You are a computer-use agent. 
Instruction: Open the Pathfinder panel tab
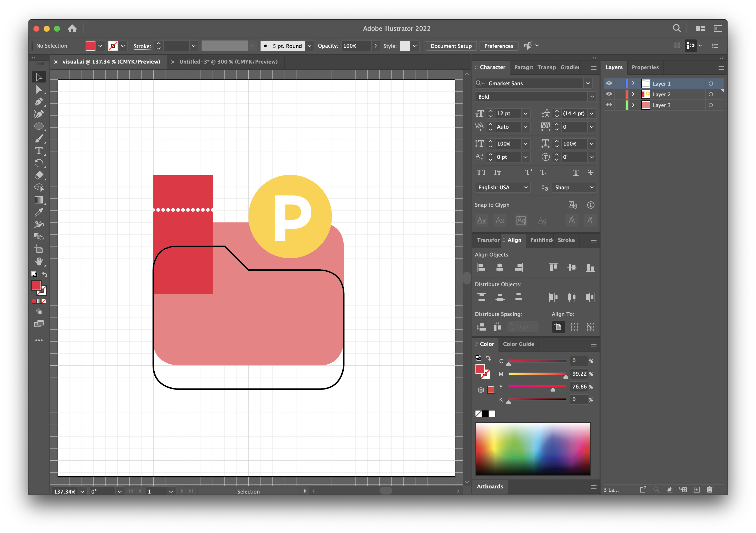(x=541, y=240)
